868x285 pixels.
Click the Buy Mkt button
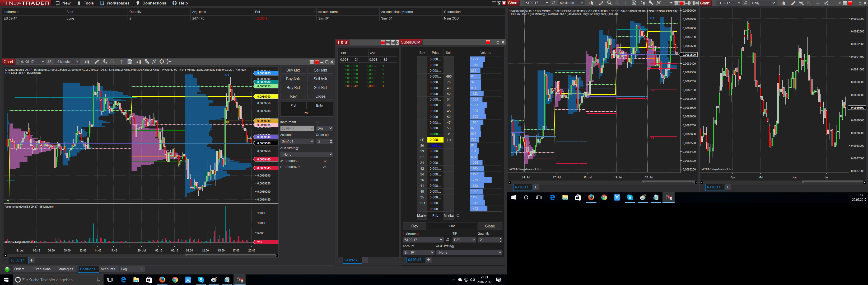tap(293, 70)
